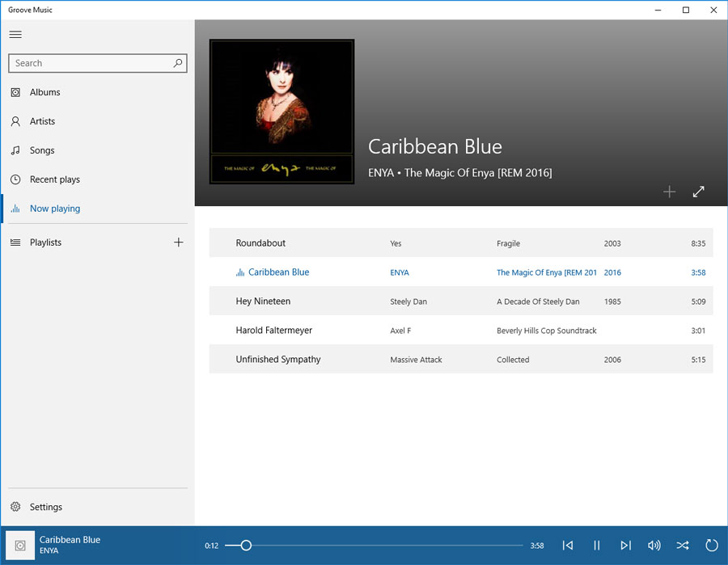This screenshot has height=565, width=728.
Task: Click the Collected album name
Action: point(513,360)
